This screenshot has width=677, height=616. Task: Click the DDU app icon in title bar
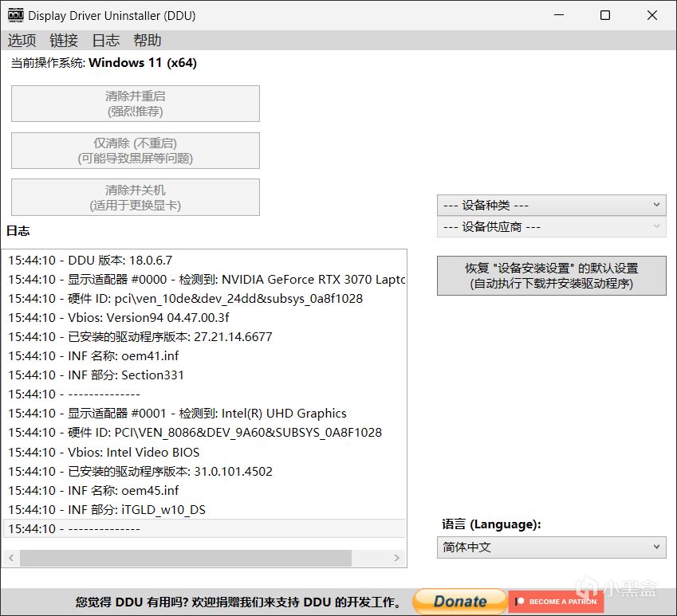(x=15, y=15)
